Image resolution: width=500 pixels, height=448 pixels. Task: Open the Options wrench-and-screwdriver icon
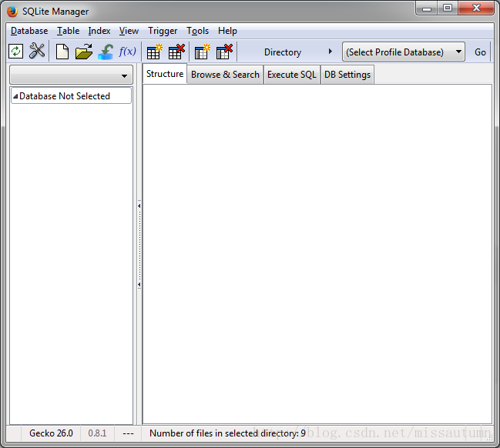(x=37, y=51)
